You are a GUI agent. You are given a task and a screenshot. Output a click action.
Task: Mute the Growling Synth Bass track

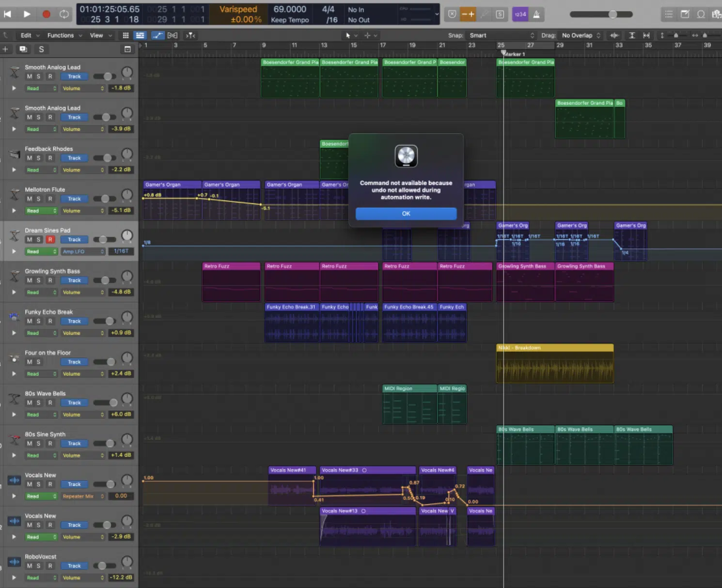(x=30, y=280)
